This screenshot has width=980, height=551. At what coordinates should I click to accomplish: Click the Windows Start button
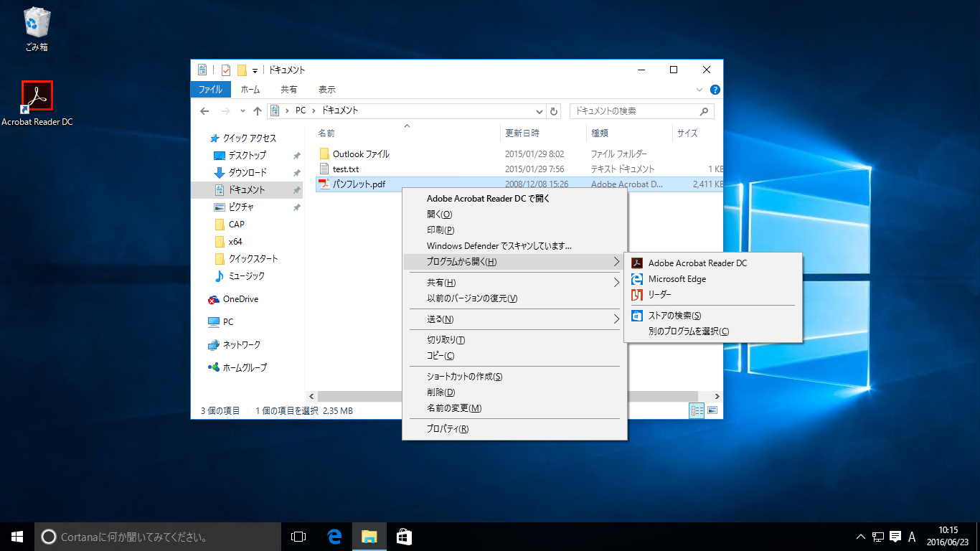[x=17, y=537]
